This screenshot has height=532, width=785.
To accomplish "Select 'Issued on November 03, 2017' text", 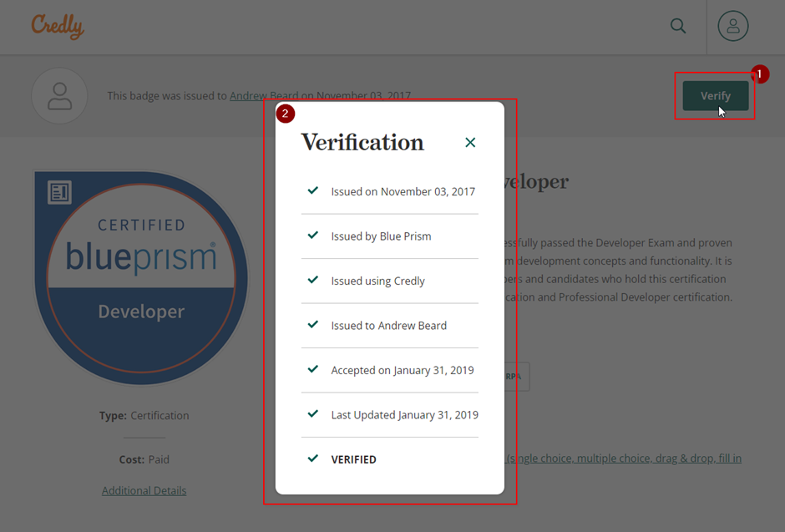I will point(403,192).
